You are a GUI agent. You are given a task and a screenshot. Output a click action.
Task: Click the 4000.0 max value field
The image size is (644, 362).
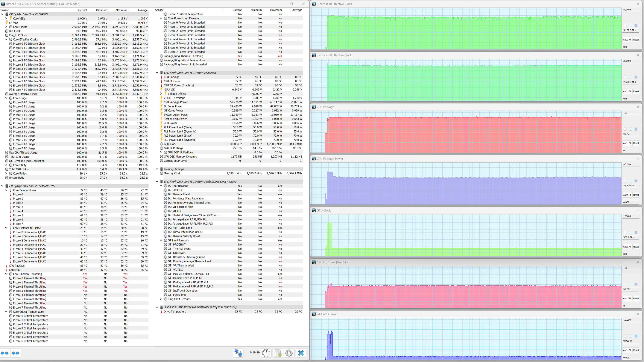coord(630,10)
